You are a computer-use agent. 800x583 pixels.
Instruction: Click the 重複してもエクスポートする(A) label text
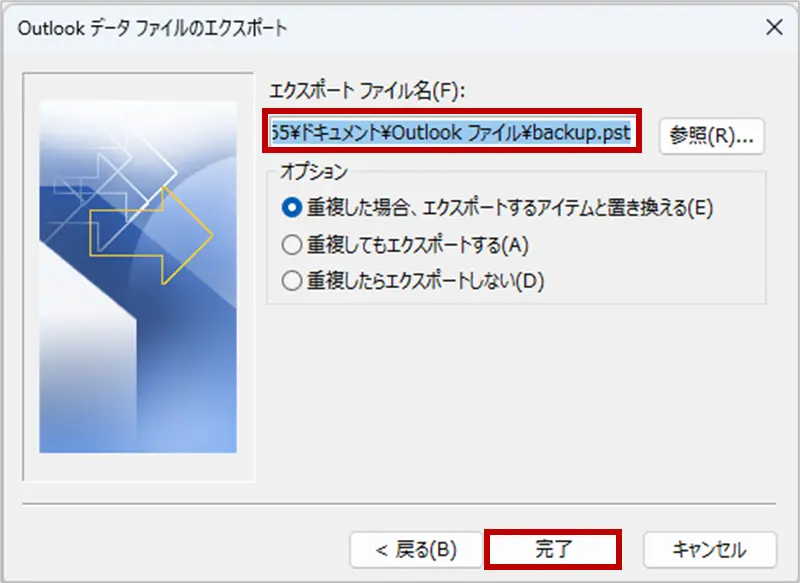[417, 245]
